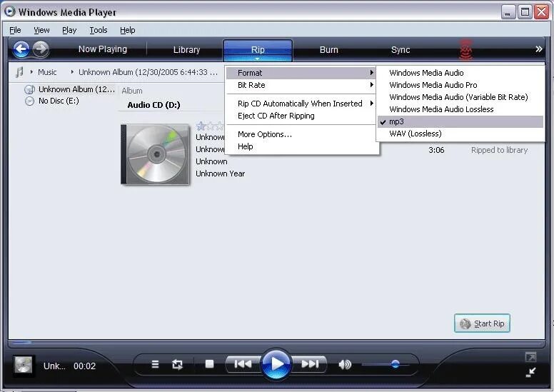554x392 pixels.
Task: Click Unknown Album breadcrumb entry
Action: click(148, 72)
